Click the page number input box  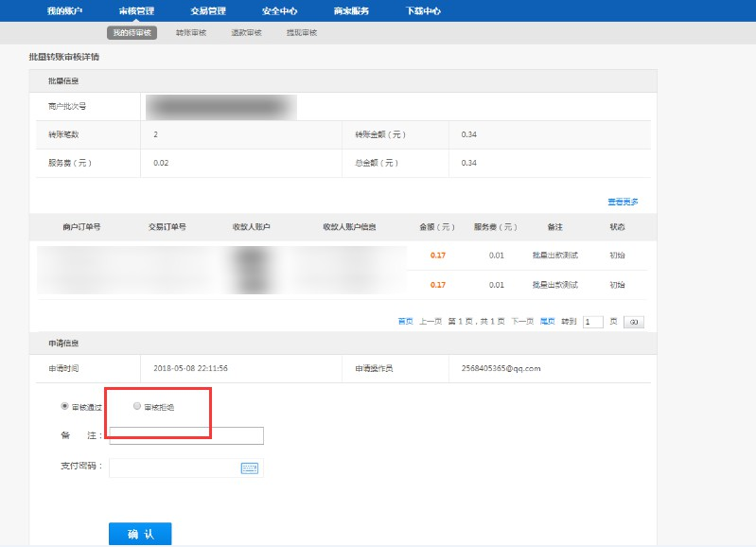[593, 322]
